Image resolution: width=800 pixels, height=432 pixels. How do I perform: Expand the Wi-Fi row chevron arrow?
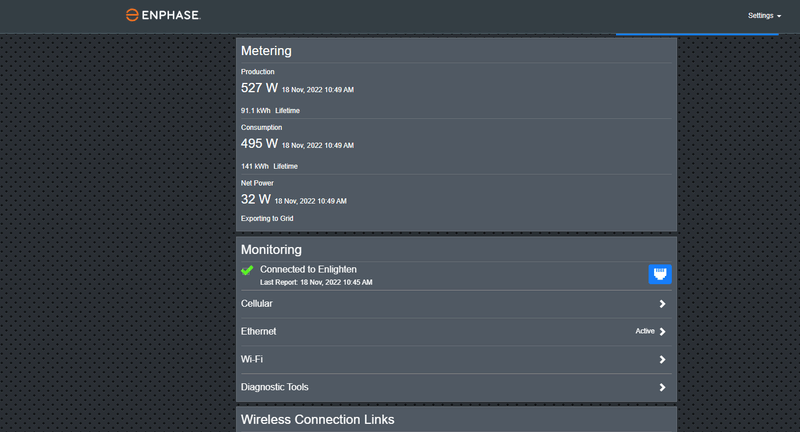[x=662, y=359]
